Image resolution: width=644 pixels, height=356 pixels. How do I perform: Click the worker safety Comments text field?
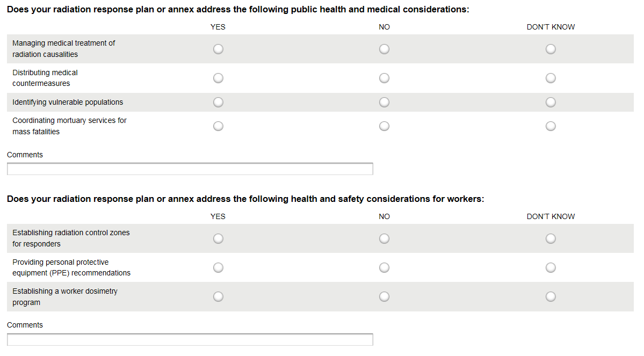[190, 339]
